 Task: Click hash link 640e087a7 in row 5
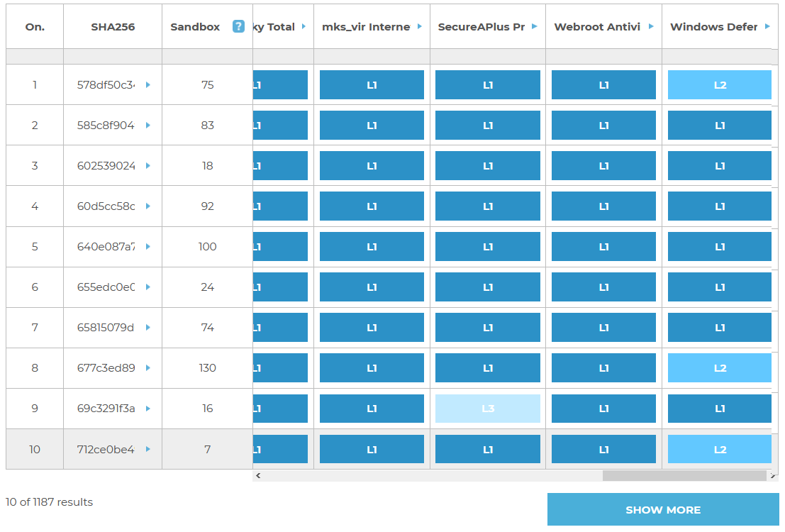[106, 247]
